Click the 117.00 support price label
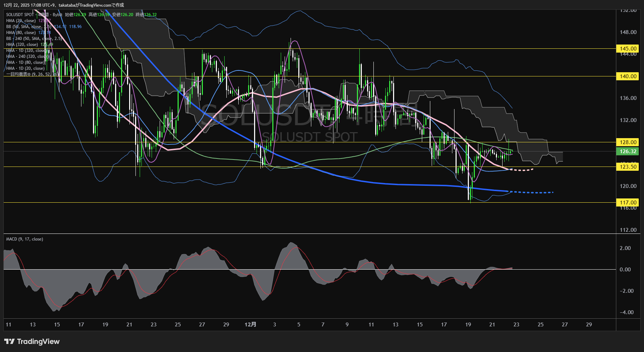Screen dimensions: 644x352 tap(628, 203)
